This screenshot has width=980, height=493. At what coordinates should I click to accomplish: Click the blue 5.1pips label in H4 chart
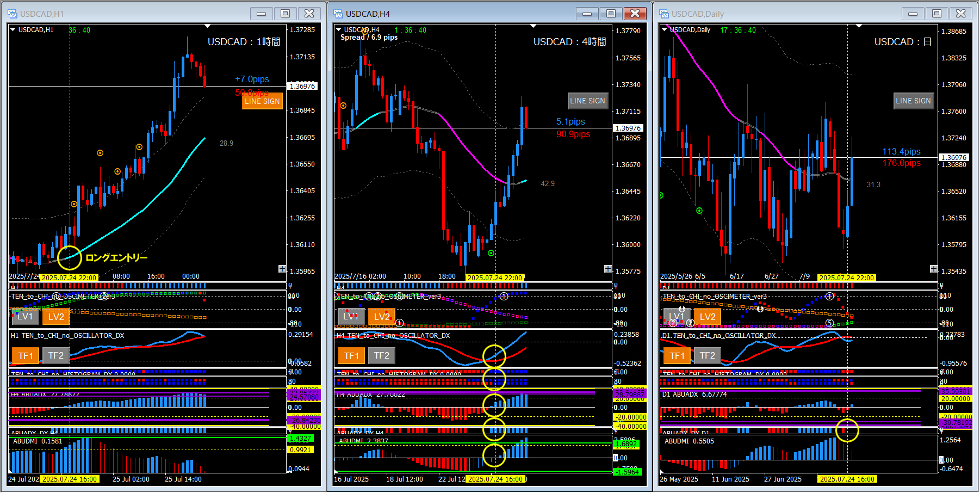point(570,122)
